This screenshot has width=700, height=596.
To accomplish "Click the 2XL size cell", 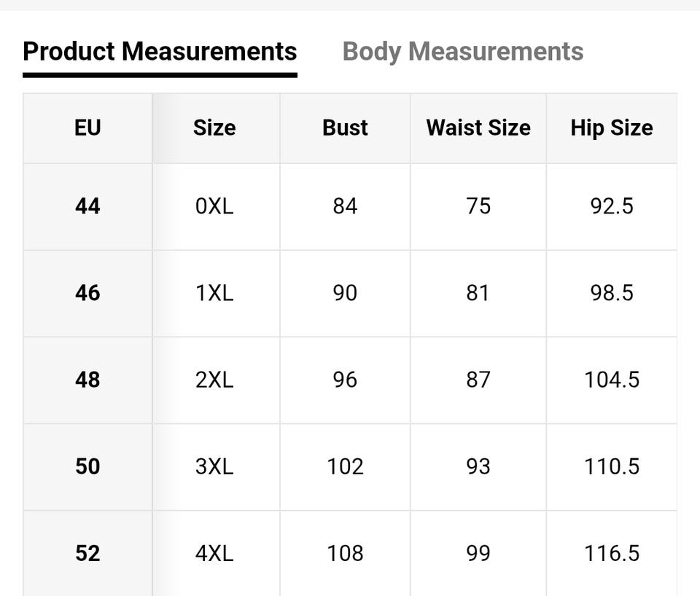I will point(214,380).
